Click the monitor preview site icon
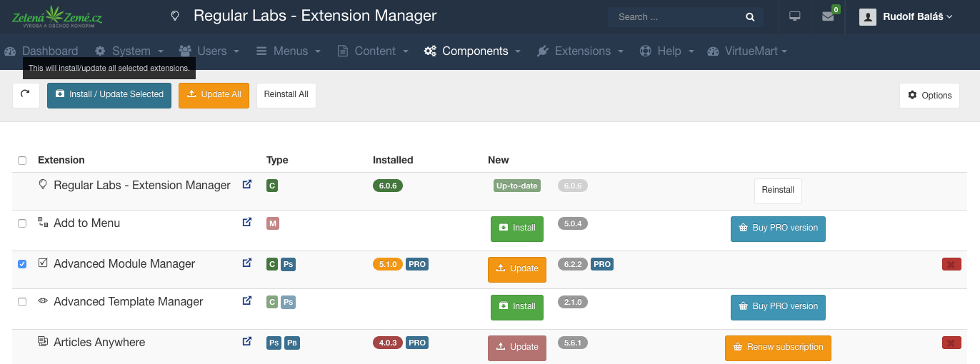The height and width of the screenshot is (364, 980). [x=794, y=16]
